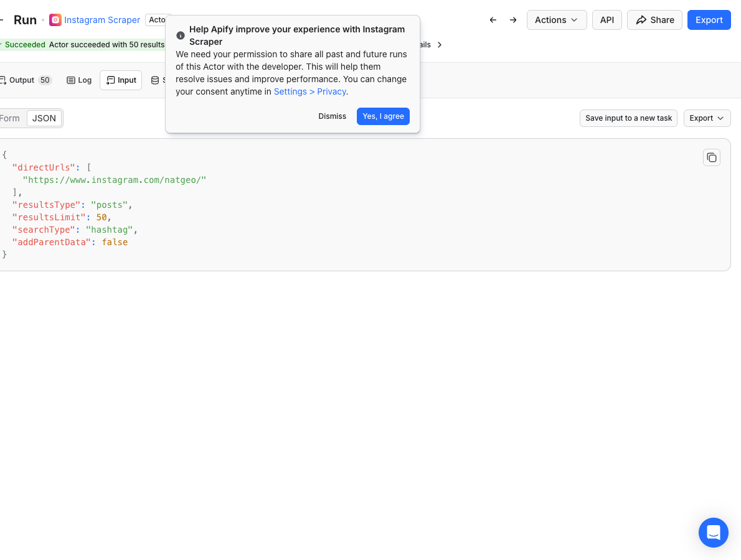The image size is (741, 560).
Task: Expand run details with the chevron arrow
Action: (440, 45)
